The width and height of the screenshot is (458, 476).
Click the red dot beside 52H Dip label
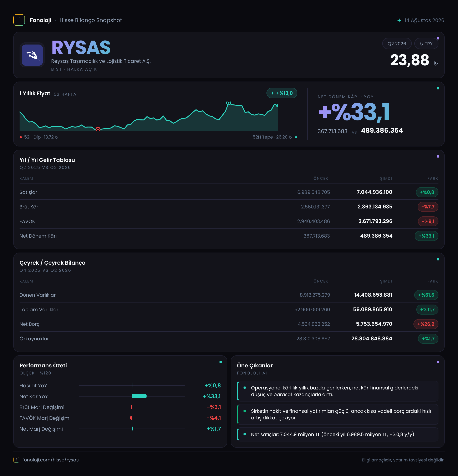point(21,137)
